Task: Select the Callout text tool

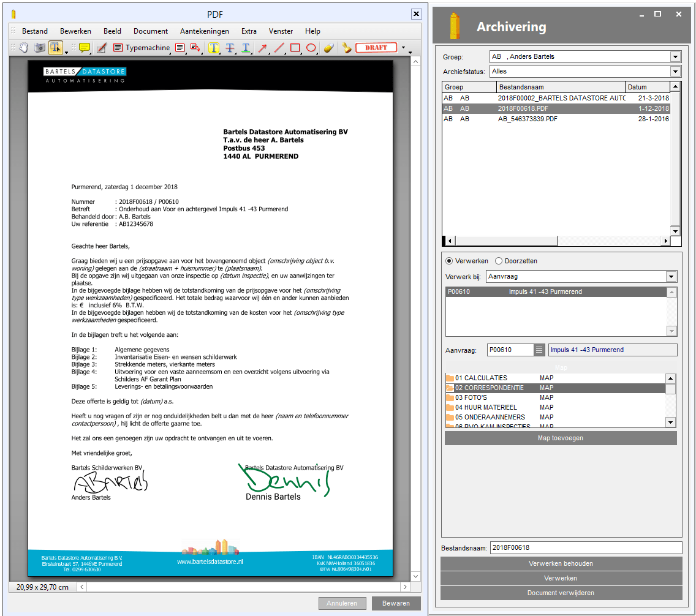Action: point(195,47)
